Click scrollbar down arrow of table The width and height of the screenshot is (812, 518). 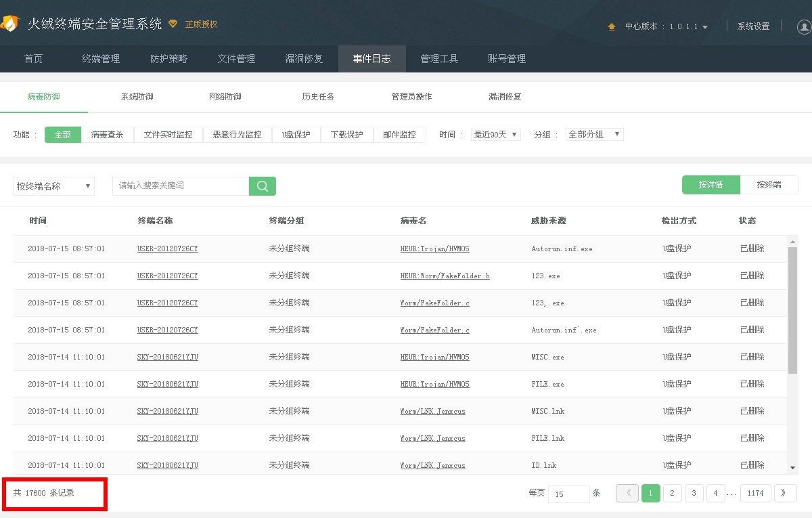coord(793,467)
